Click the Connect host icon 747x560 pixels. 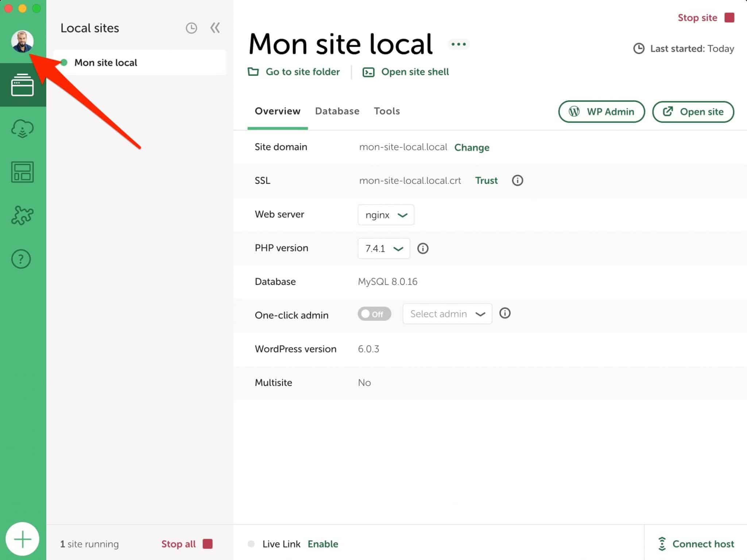[662, 544]
